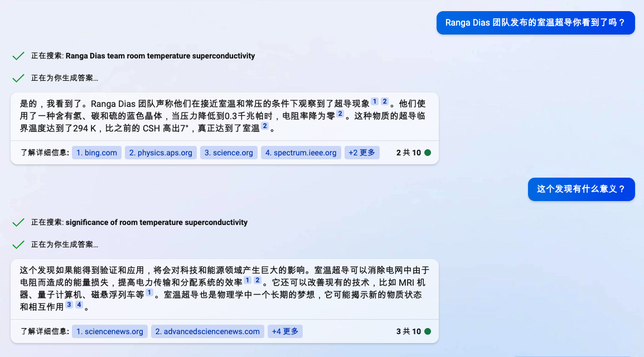Click the answer text starting 这个发现如果能得到验证
The width and height of the screenshot is (644, 357).
pyautogui.click(x=224, y=289)
